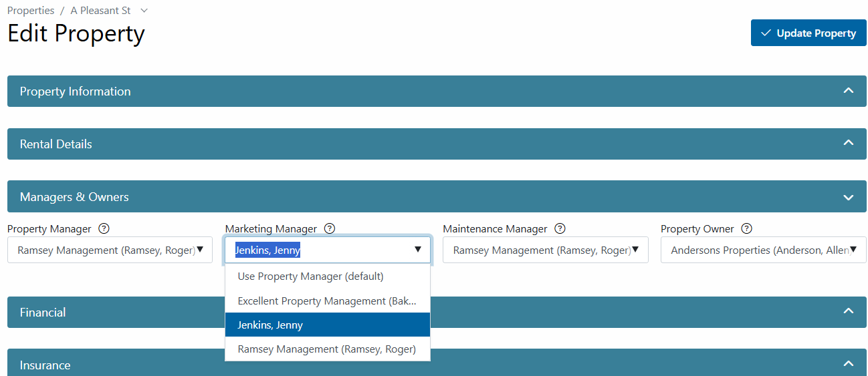The width and height of the screenshot is (868, 376).
Task: Open A Pleasant St breadcrumb dropdown arrow
Action: tap(144, 11)
